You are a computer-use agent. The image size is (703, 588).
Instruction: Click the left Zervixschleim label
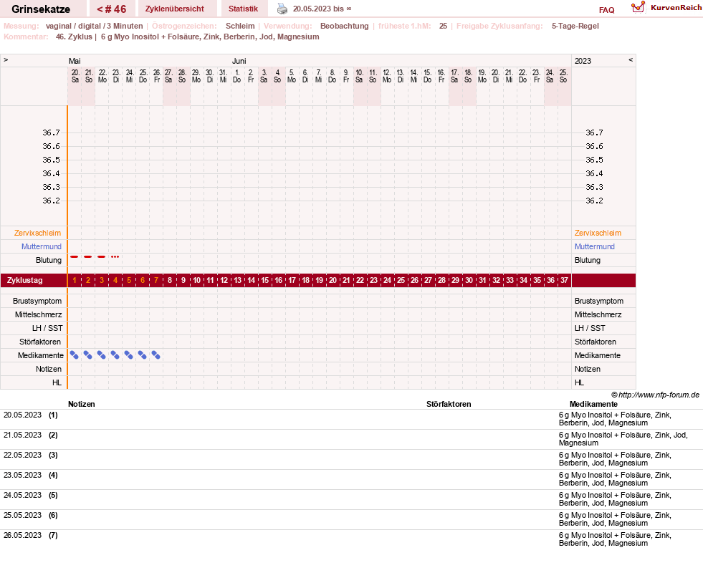coord(37,233)
